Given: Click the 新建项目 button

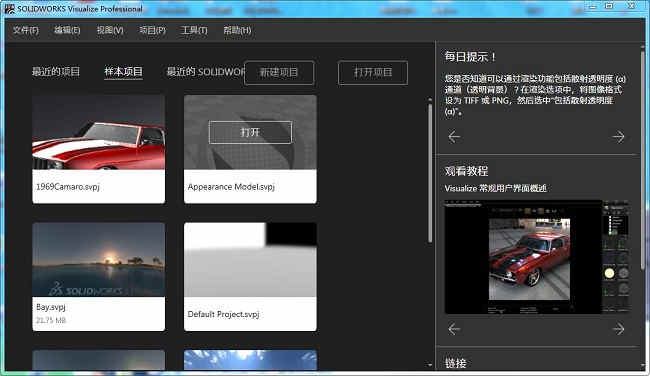Looking at the screenshot, I should (x=279, y=73).
